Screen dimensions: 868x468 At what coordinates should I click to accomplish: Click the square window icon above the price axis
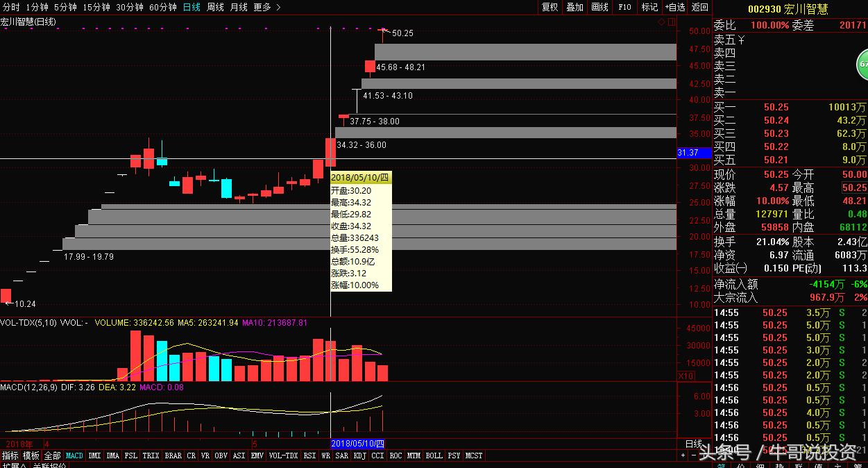click(x=671, y=22)
